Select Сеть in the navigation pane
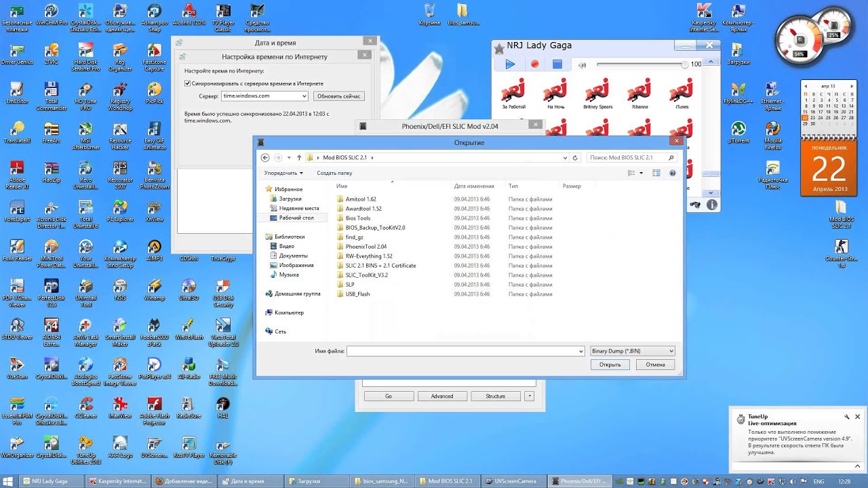 tap(280, 331)
